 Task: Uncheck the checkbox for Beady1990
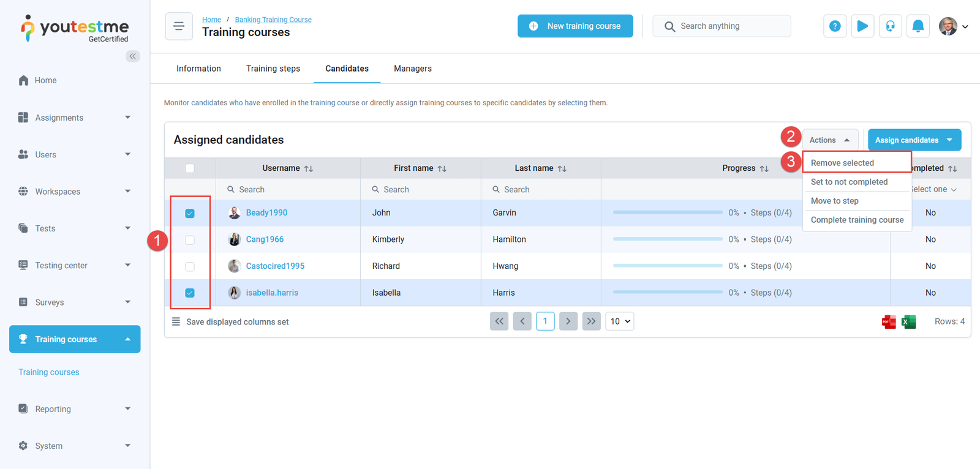(x=190, y=213)
